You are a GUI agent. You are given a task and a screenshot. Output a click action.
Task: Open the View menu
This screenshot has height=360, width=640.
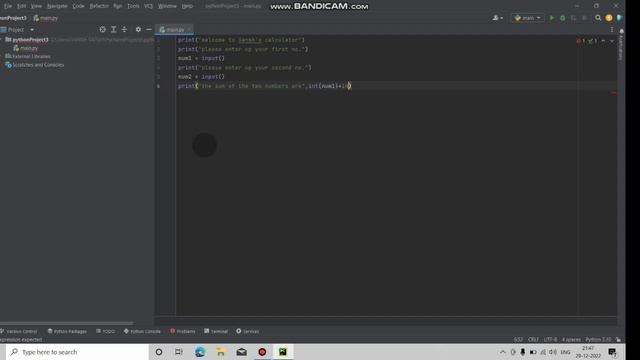point(36,6)
